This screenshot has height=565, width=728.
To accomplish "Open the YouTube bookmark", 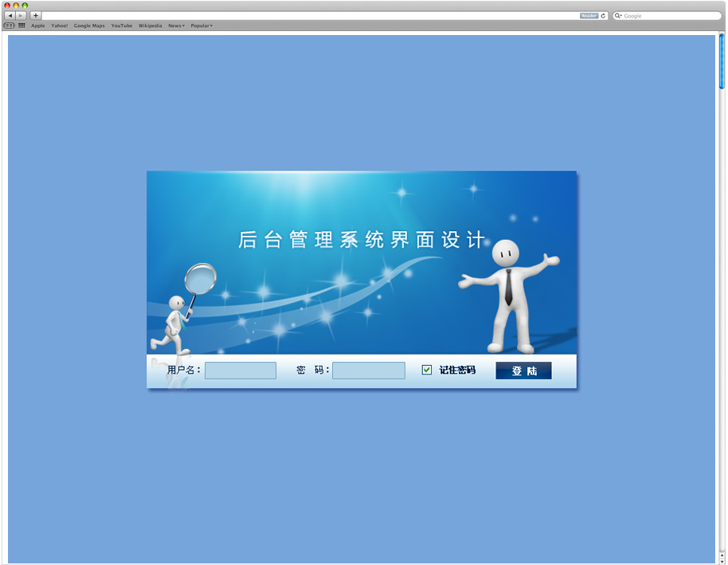I will [122, 26].
